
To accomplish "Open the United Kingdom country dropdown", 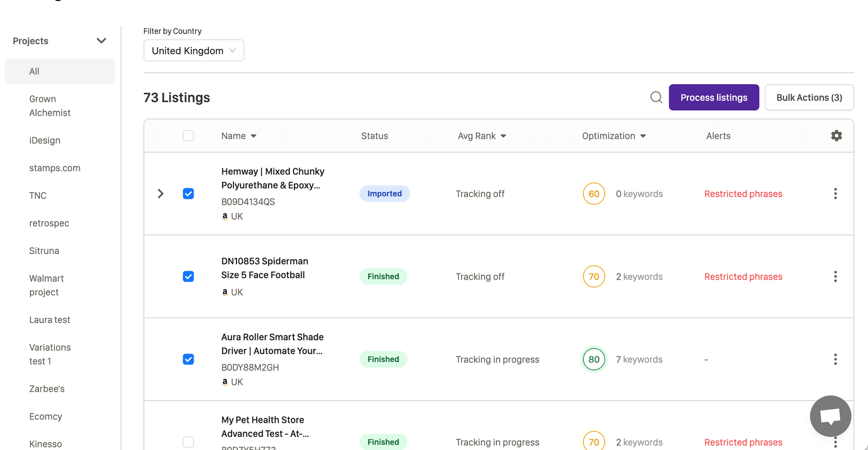I will click(x=194, y=50).
